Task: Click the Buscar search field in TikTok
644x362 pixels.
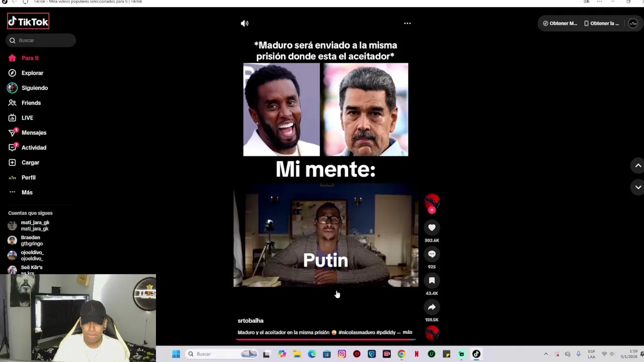Action: (41, 40)
